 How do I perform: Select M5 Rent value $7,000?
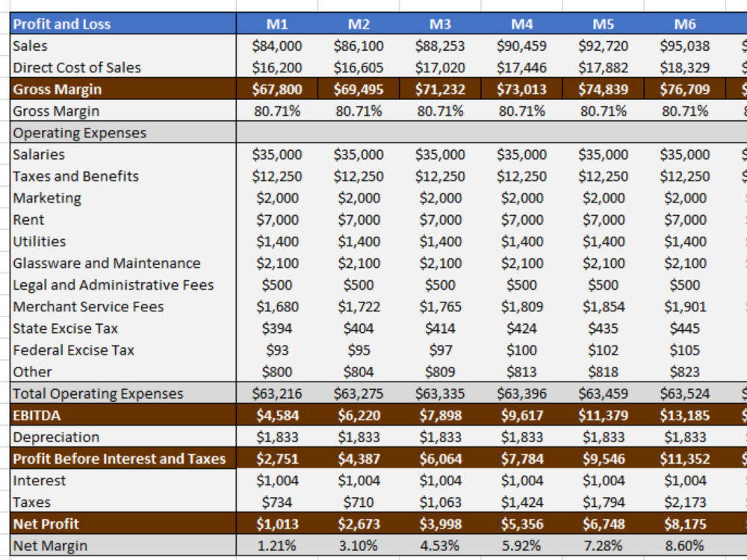click(603, 220)
